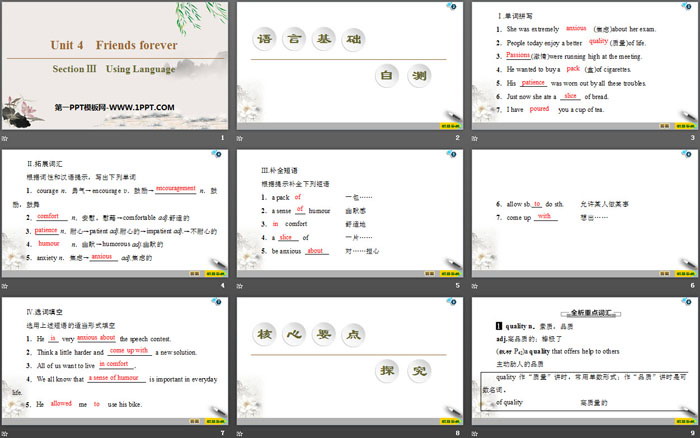Click the animation star icon under slide 2

239,137
